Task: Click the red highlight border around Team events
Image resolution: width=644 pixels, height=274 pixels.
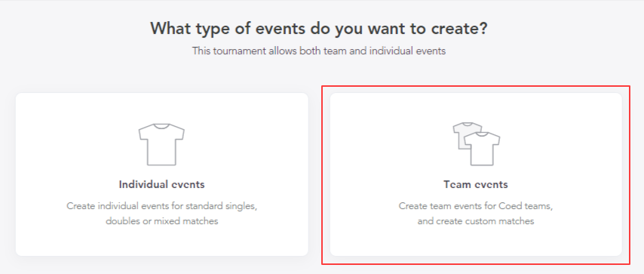Action: 476,86
